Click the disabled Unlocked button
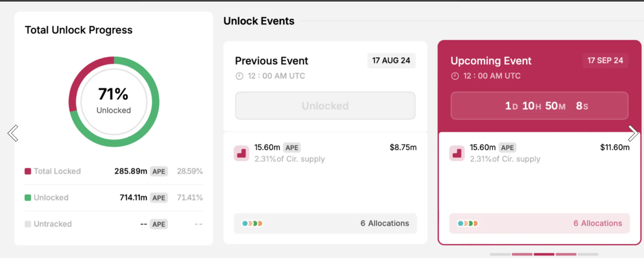This screenshot has height=258, width=644. tap(326, 106)
